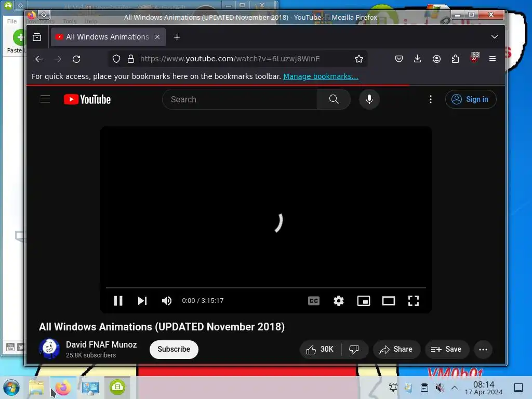Click Paste Link plus icon in background window
Image resolution: width=532 pixels, height=399 pixels.
19,37
